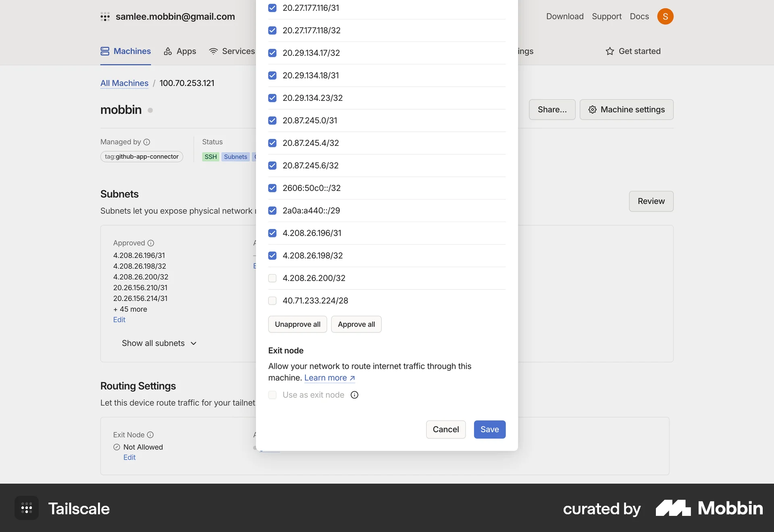Enable the 40.71.233.224/28 route

pos(273,301)
